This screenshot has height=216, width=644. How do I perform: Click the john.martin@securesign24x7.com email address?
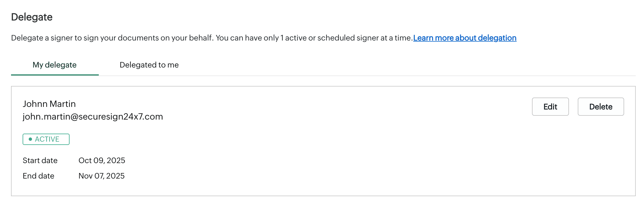[x=93, y=117]
